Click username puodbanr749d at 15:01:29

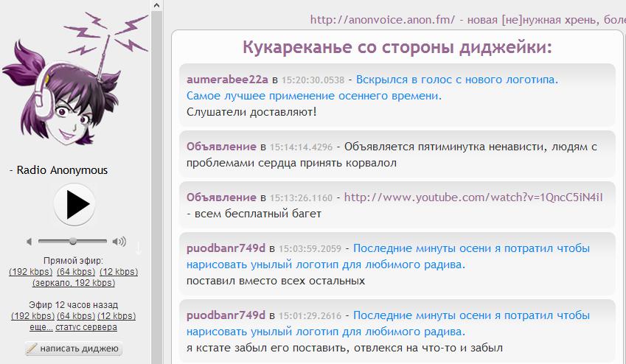point(226,315)
